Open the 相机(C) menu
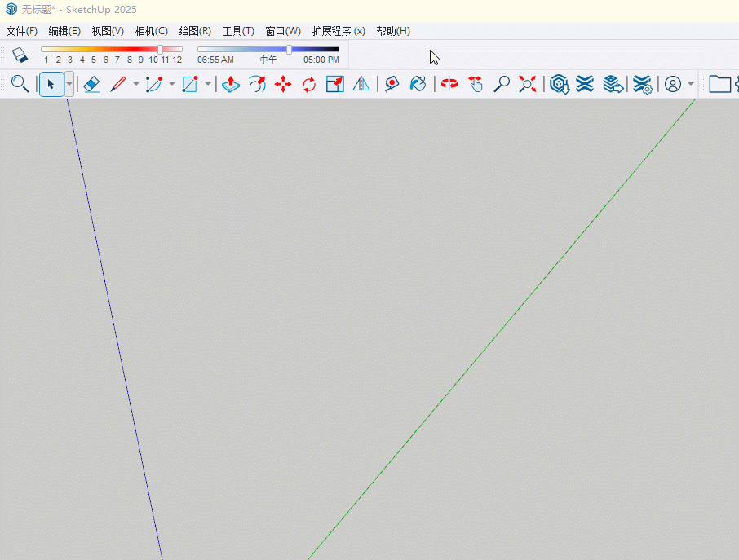This screenshot has width=739, height=560. (x=151, y=31)
